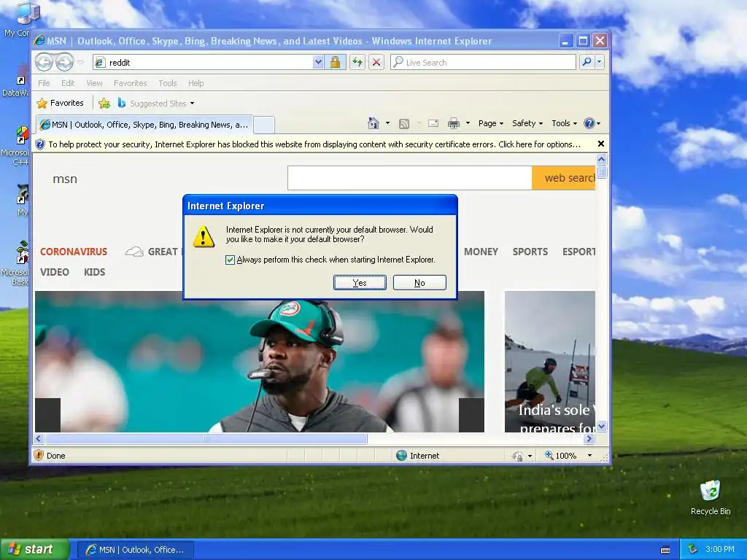Viewport: 747px width, 560px height.
Task: Uncheck Always perform this check checkbox
Action: (x=230, y=260)
